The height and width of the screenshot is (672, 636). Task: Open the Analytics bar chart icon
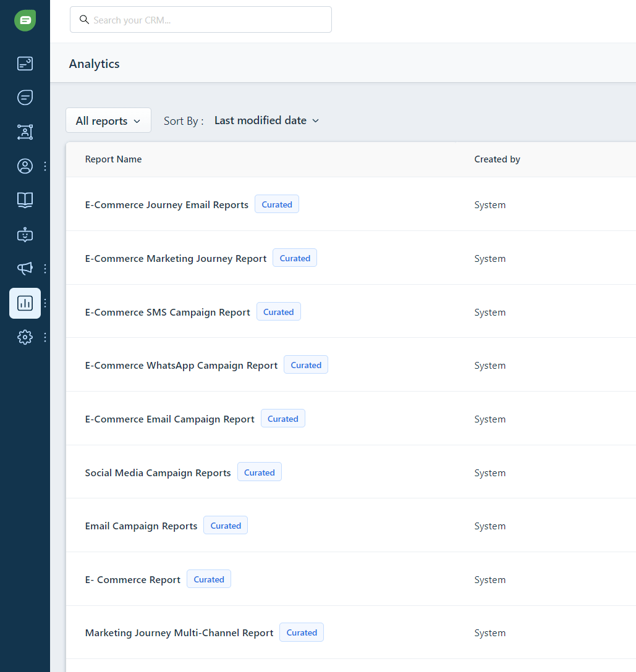tap(25, 303)
